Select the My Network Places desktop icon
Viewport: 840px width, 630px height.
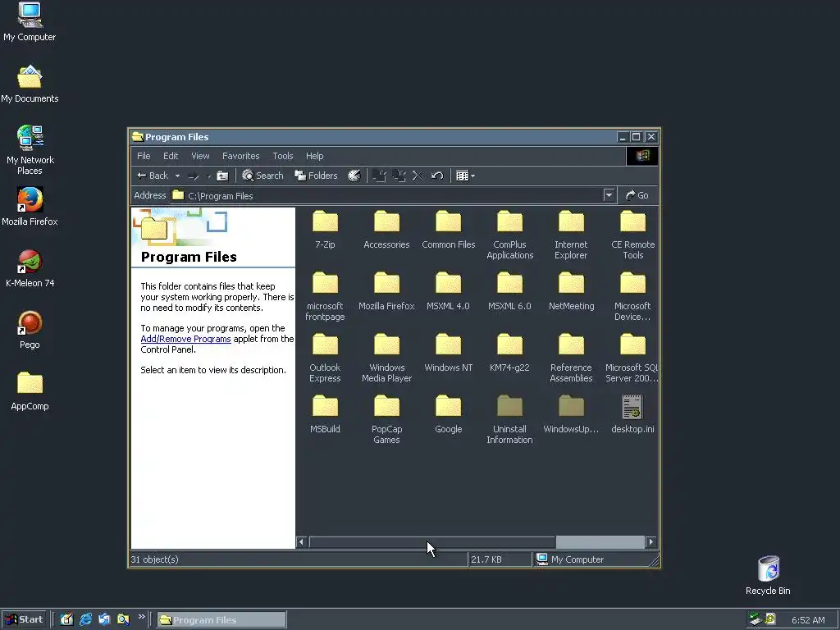pos(30,150)
